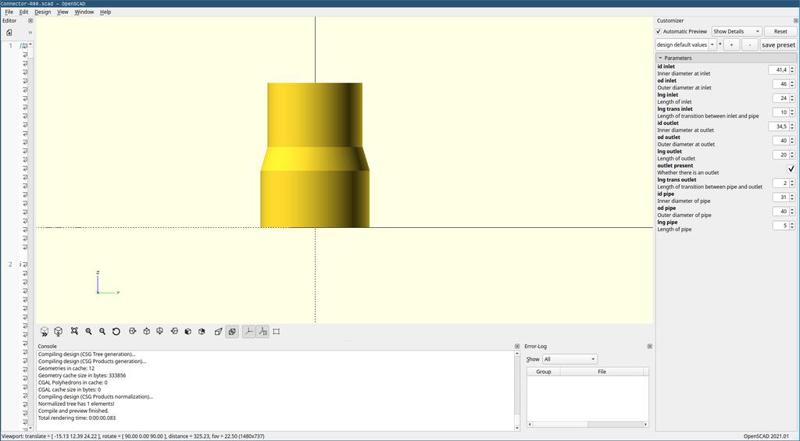Open the View menu
Screen dimensions: 800x441
tap(63, 12)
